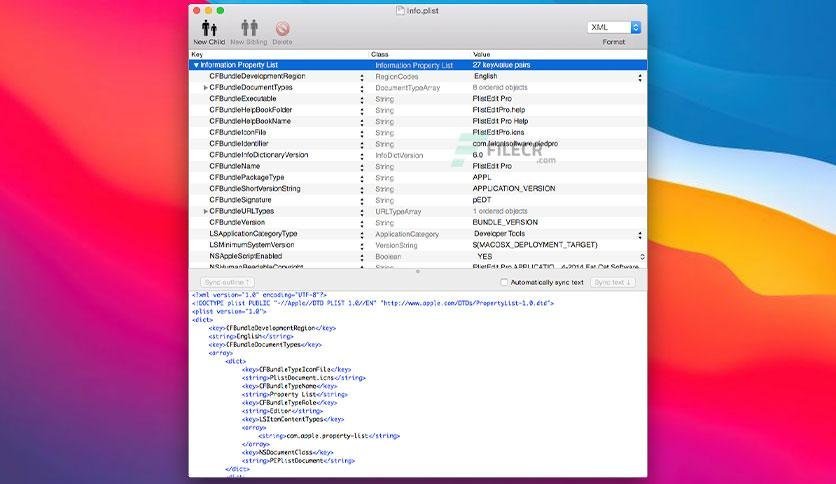This screenshot has height=484, width=836.
Task: Click XML line with PlistDocument.icns string
Action: tap(303, 378)
